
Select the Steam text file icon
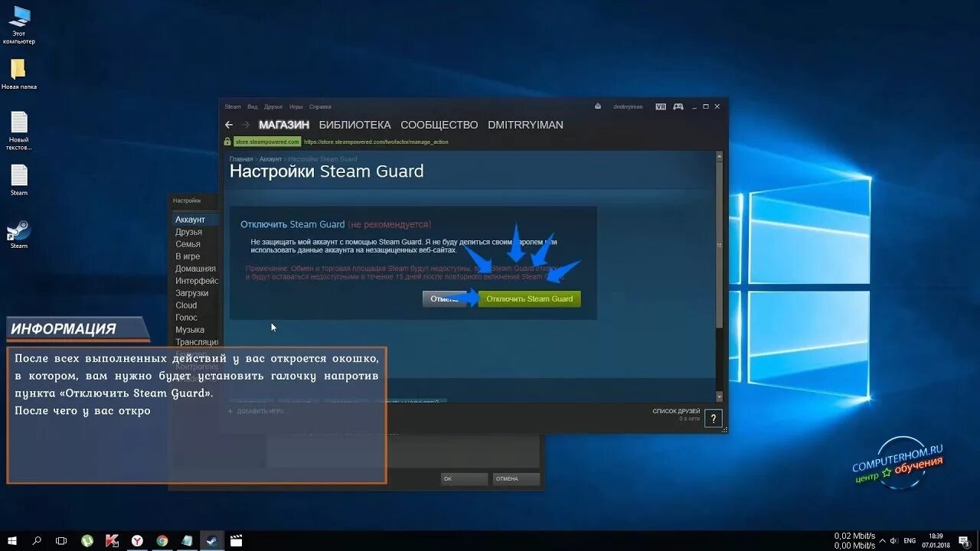(x=18, y=181)
